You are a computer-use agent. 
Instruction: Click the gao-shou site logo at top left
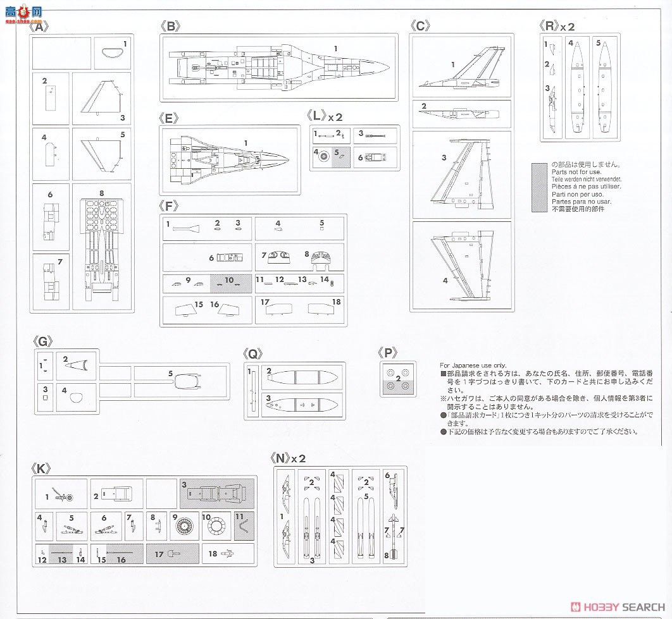point(23,13)
